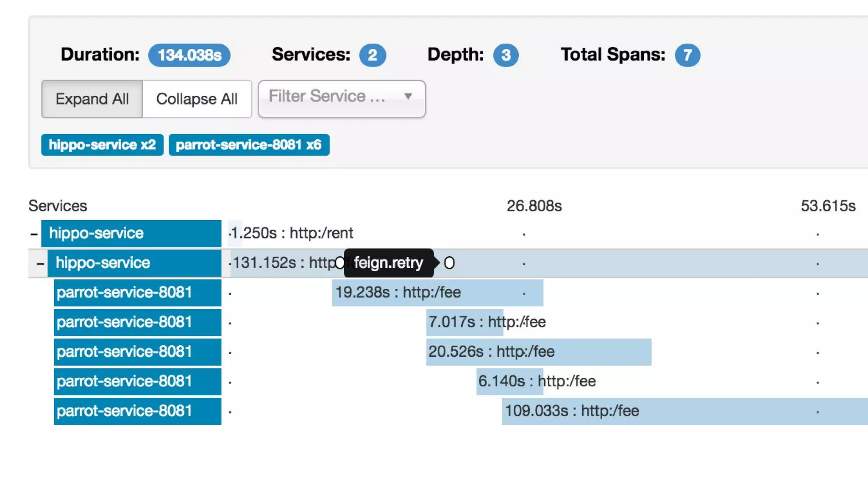Click the Total Spans count badge
868x488 pixels.
coord(687,55)
